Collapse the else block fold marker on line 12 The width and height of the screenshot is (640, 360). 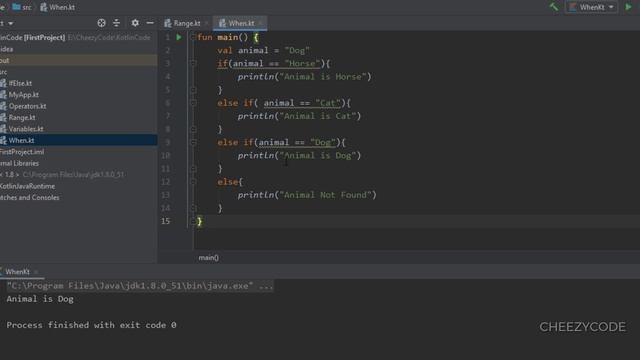(x=193, y=182)
